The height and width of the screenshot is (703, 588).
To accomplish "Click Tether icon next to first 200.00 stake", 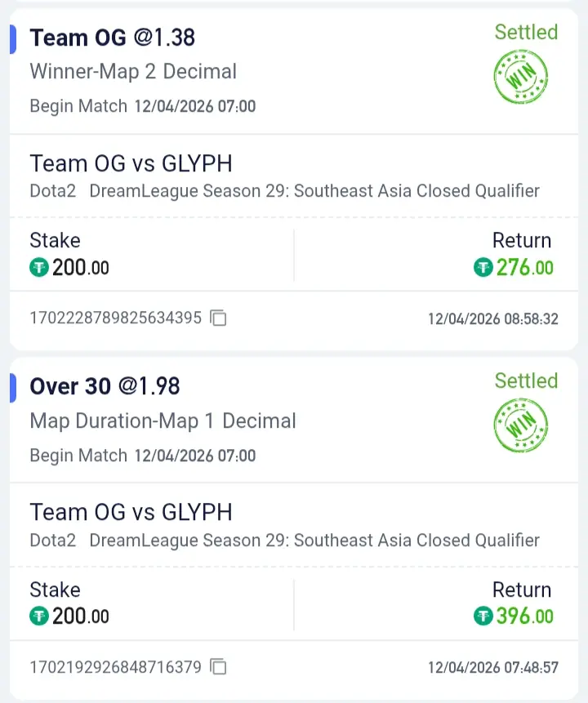I will (39, 267).
